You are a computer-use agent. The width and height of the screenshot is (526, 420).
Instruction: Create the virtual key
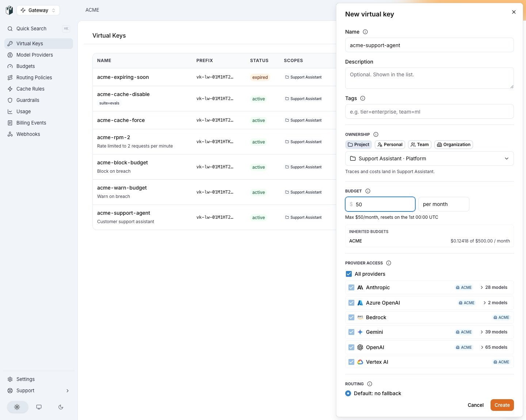(502, 405)
